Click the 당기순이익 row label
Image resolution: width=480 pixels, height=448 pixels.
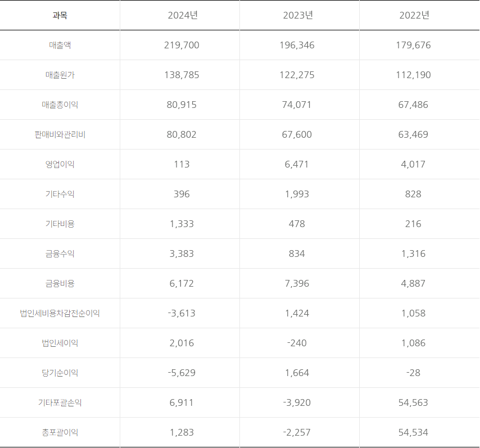pos(60,373)
